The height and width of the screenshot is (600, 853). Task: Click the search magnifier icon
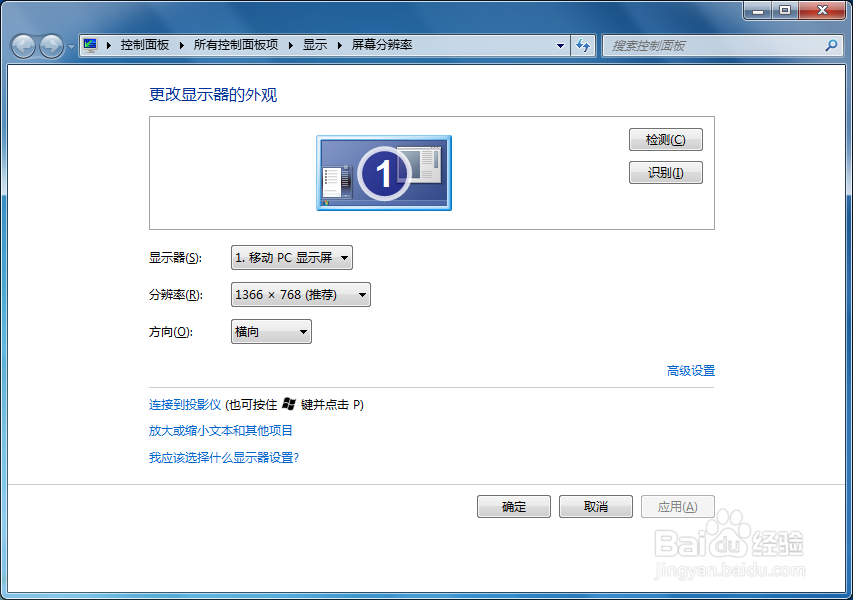pos(830,46)
